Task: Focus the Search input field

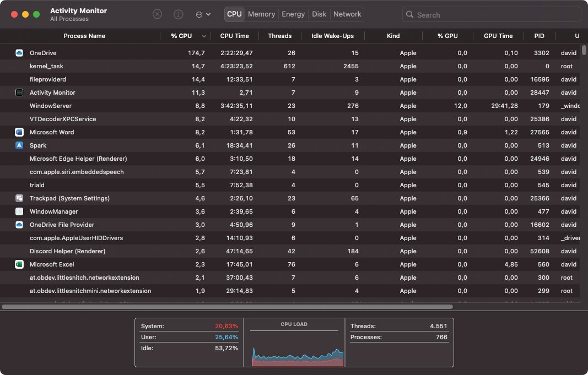Action: pos(492,15)
